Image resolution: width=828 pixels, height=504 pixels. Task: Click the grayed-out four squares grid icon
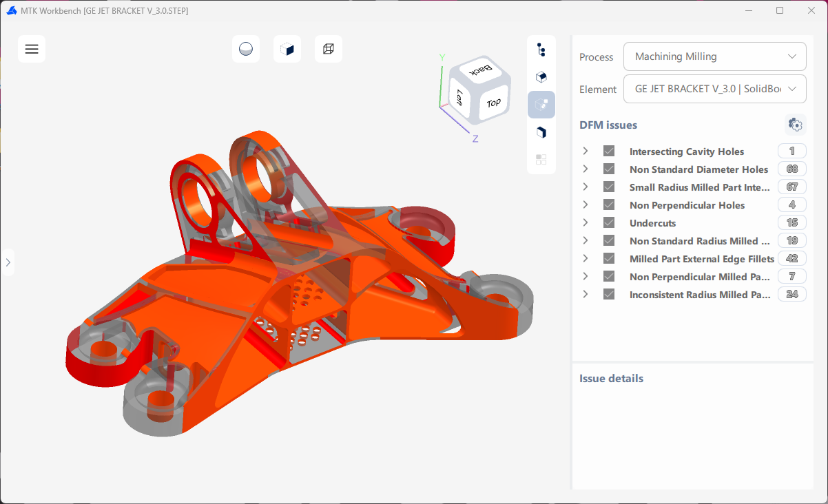click(541, 159)
